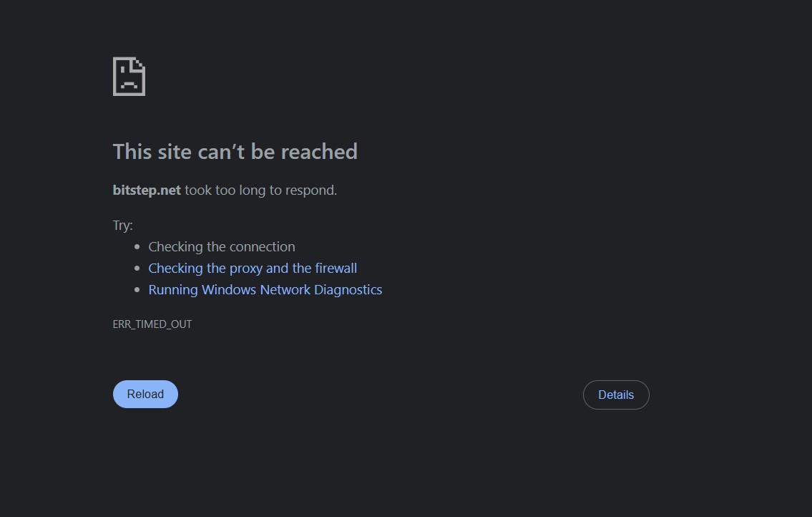Click the 'Checking the connection' suggestion
This screenshot has height=517, width=812.
tap(222, 246)
